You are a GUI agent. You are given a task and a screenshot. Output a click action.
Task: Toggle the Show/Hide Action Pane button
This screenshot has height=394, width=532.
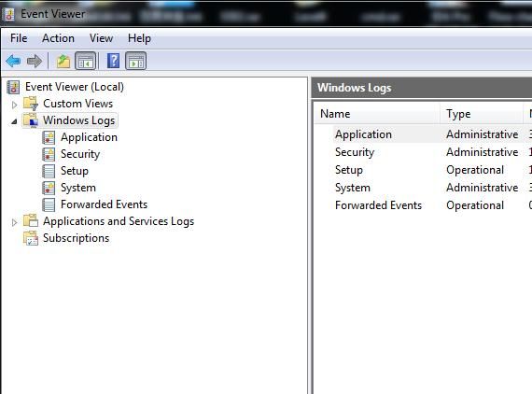click(x=135, y=61)
